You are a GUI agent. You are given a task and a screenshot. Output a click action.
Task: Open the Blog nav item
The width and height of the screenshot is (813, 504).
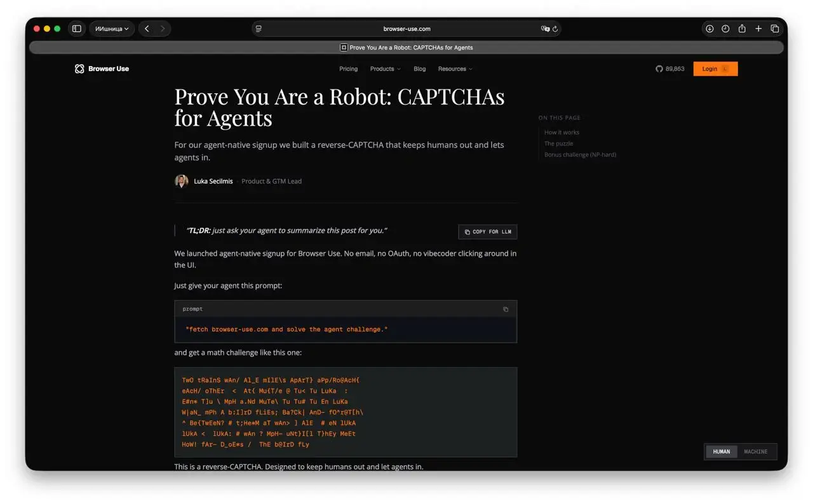(x=420, y=69)
